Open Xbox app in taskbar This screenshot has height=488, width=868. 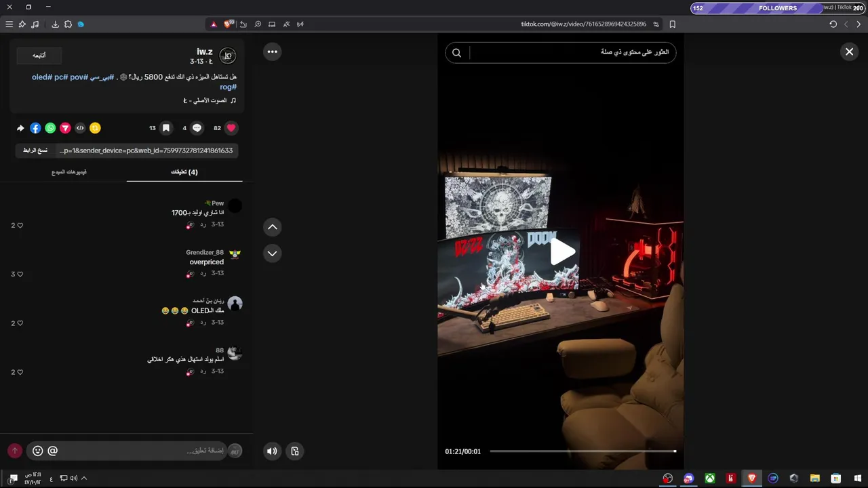click(709, 479)
